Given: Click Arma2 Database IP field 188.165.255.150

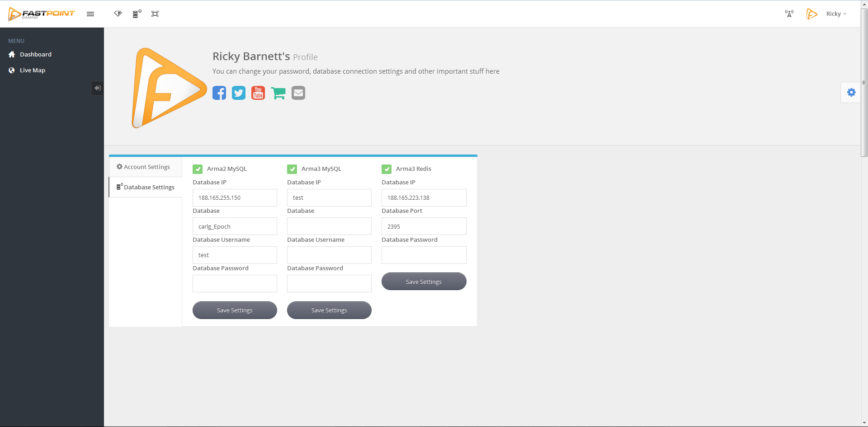Looking at the screenshot, I should point(235,197).
